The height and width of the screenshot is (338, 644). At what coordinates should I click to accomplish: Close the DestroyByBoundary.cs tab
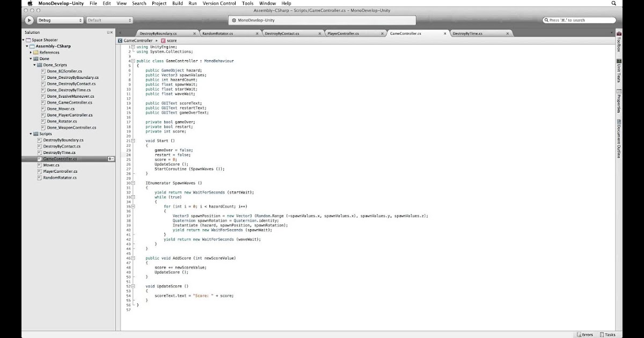click(x=193, y=33)
